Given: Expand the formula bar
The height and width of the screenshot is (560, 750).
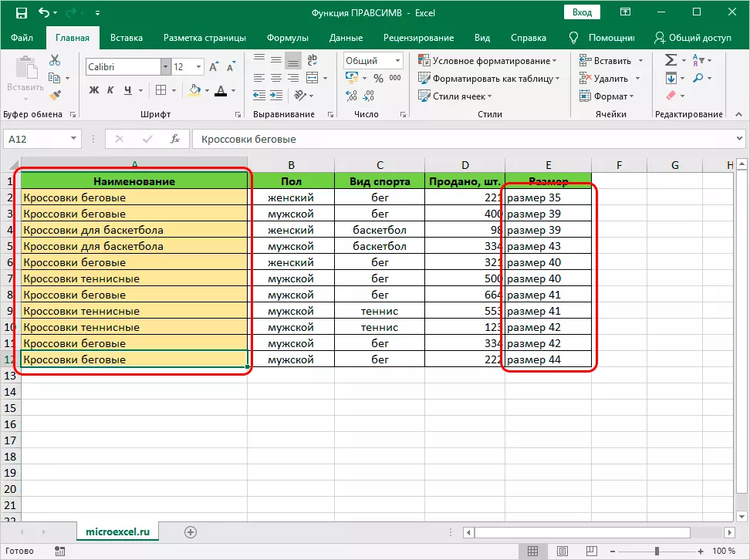Looking at the screenshot, I should pyautogui.click(x=739, y=139).
